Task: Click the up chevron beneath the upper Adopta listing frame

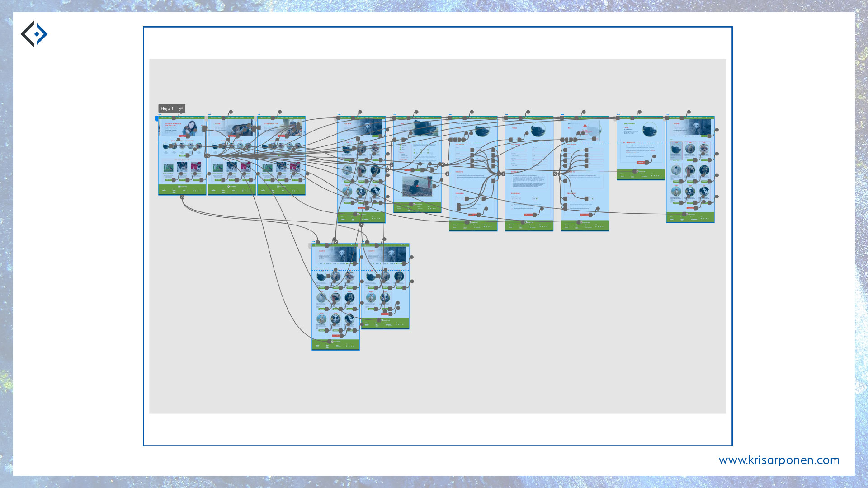Action: coord(361,225)
